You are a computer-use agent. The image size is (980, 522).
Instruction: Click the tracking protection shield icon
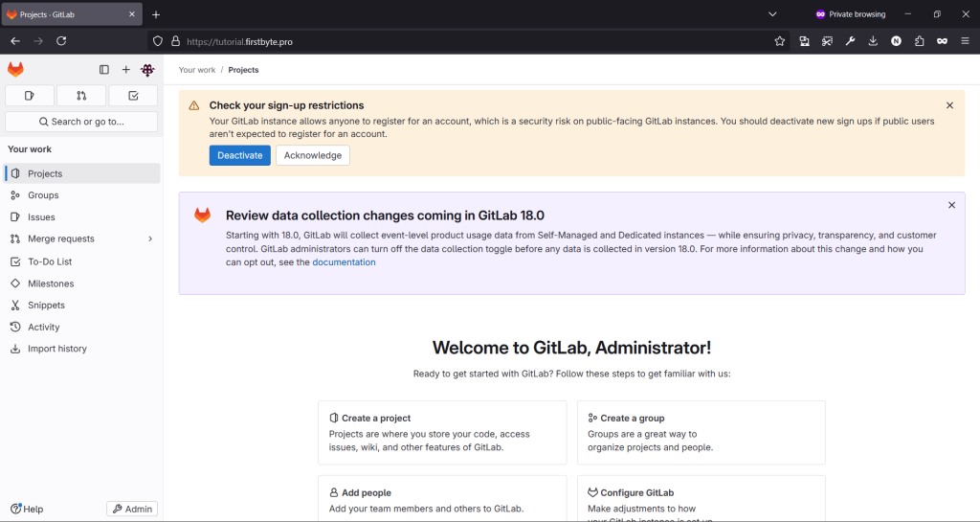[x=158, y=41]
